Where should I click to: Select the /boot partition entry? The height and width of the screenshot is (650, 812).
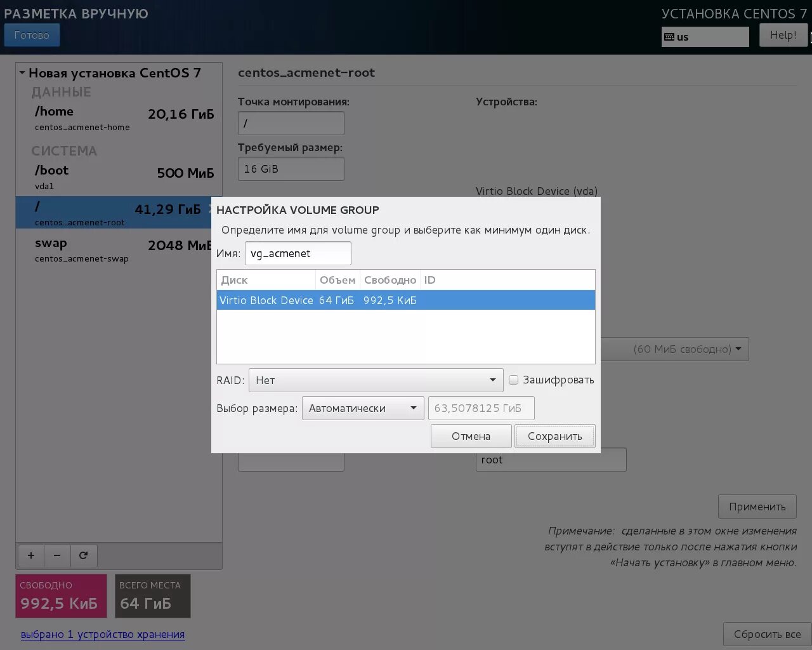point(119,177)
